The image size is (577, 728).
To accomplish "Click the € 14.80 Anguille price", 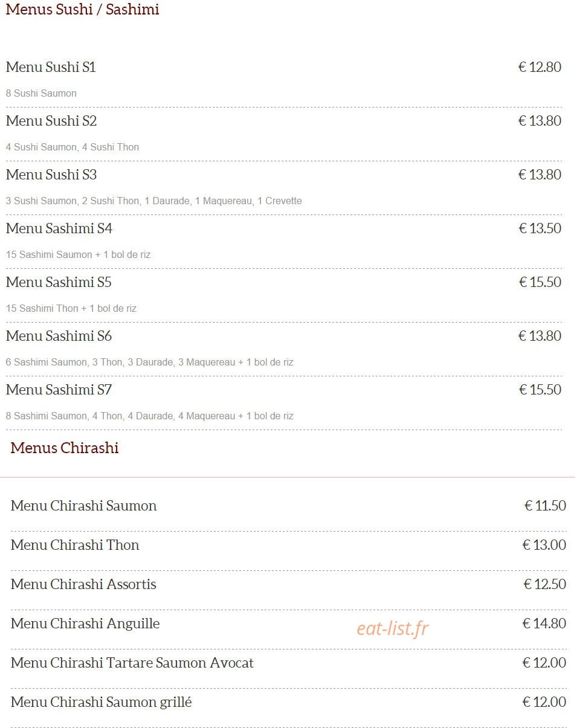I will pos(544,623).
